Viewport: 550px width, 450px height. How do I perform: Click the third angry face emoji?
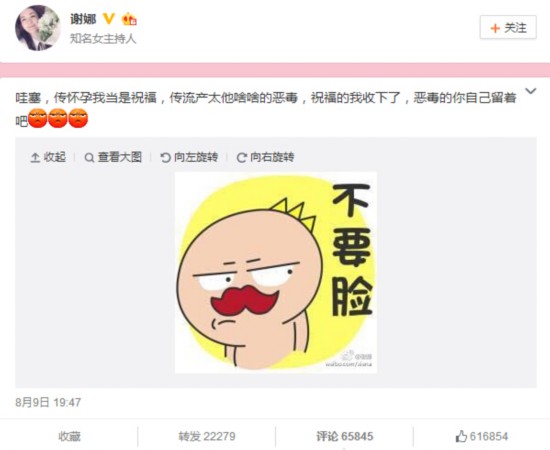pyautogui.click(x=78, y=118)
